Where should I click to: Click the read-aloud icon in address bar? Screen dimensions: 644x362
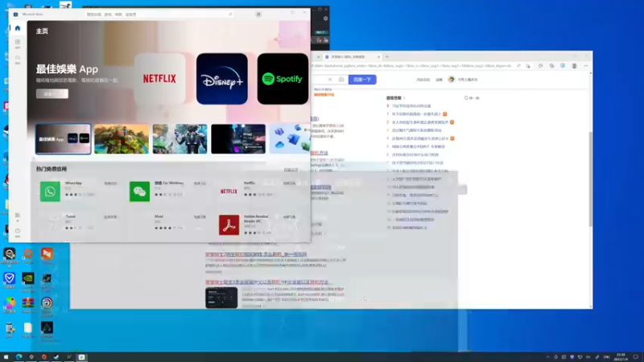(518, 66)
